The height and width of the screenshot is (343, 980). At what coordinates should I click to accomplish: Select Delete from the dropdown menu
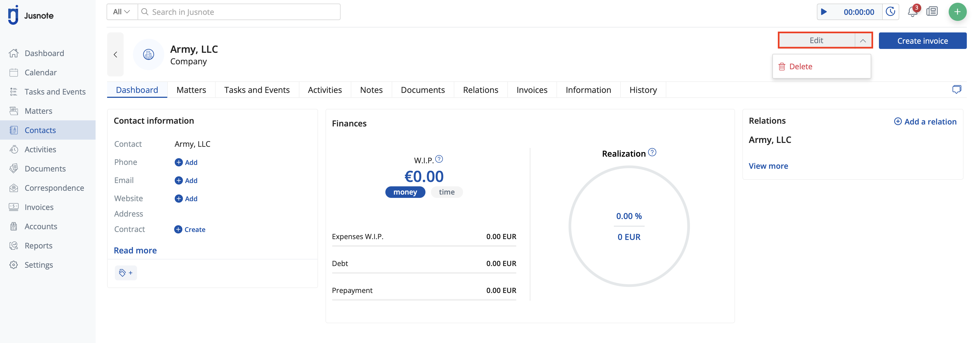tap(800, 67)
